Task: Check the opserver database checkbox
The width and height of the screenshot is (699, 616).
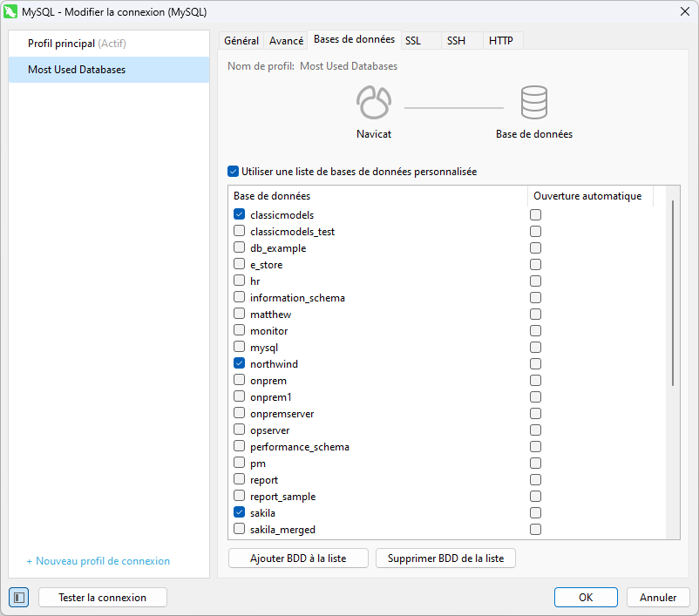Action: click(x=240, y=430)
